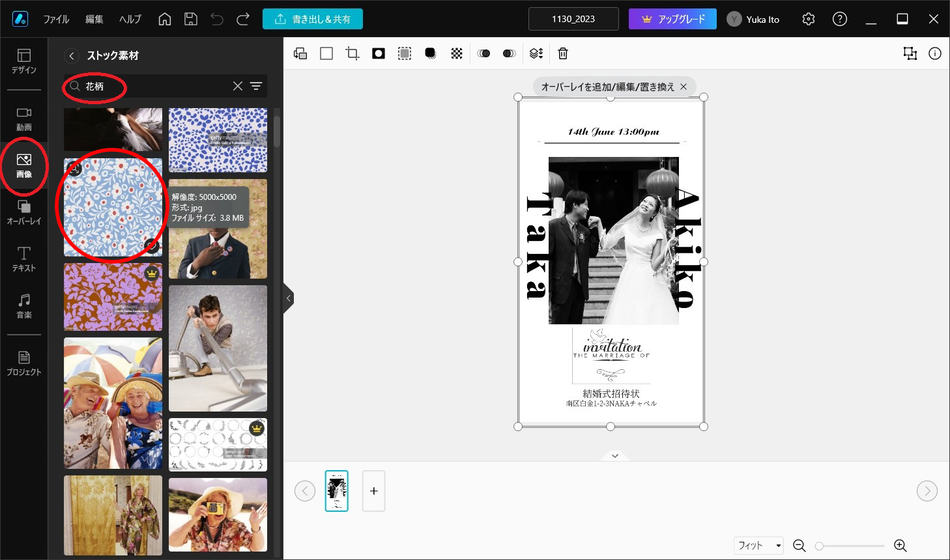Open the Yuka Ito account menu
The height and width of the screenshot is (560, 950).
point(754,19)
